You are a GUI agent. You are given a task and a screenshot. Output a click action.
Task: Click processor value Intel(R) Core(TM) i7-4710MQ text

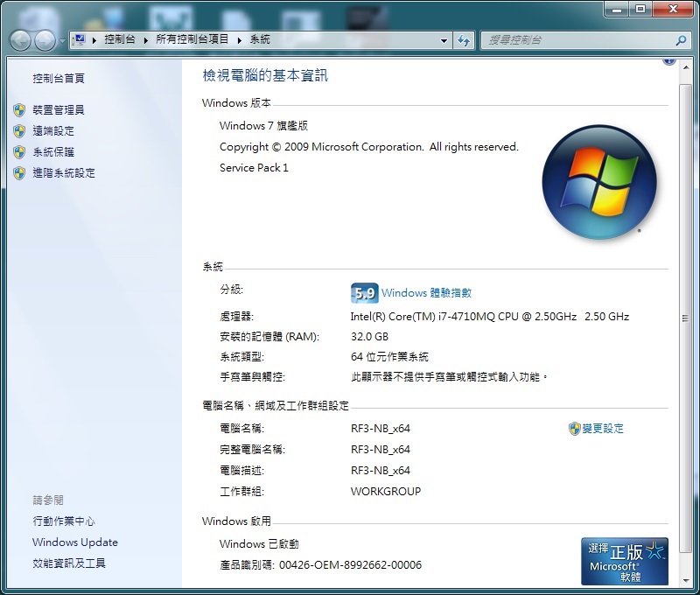pyautogui.click(x=490, y=317)
